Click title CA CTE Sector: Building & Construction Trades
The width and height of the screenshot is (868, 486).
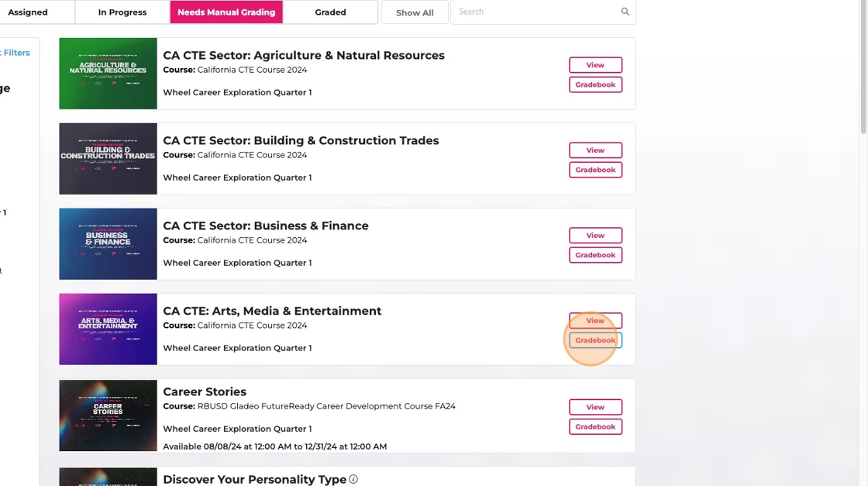(301, 140)
